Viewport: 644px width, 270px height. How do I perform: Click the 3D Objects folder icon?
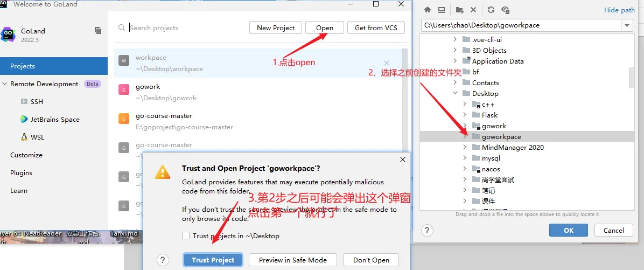(x=466, y=50)
